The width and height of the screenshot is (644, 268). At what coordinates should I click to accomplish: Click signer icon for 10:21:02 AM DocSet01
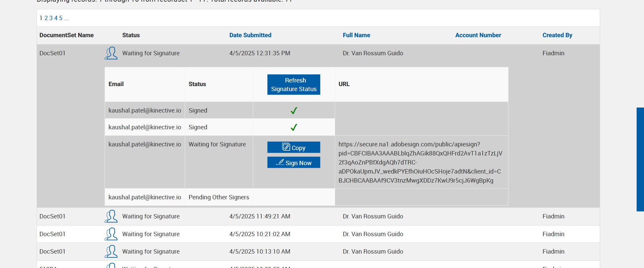(x=111, y=234)
